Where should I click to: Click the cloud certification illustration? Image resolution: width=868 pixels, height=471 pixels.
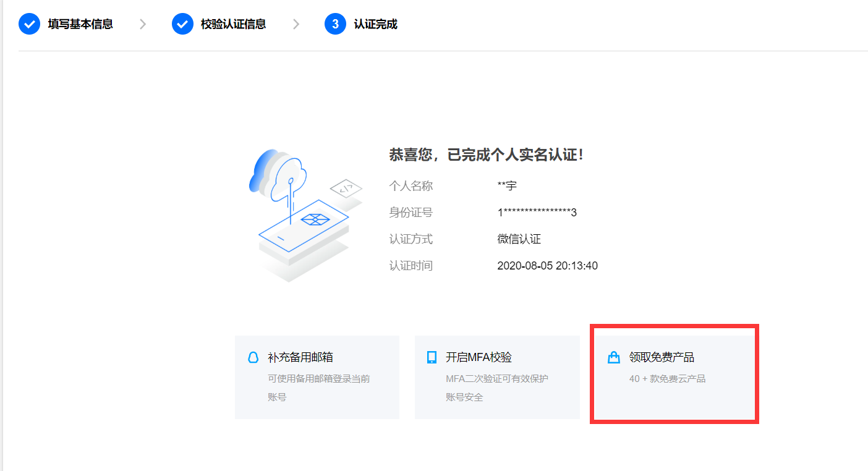point(305,216)
